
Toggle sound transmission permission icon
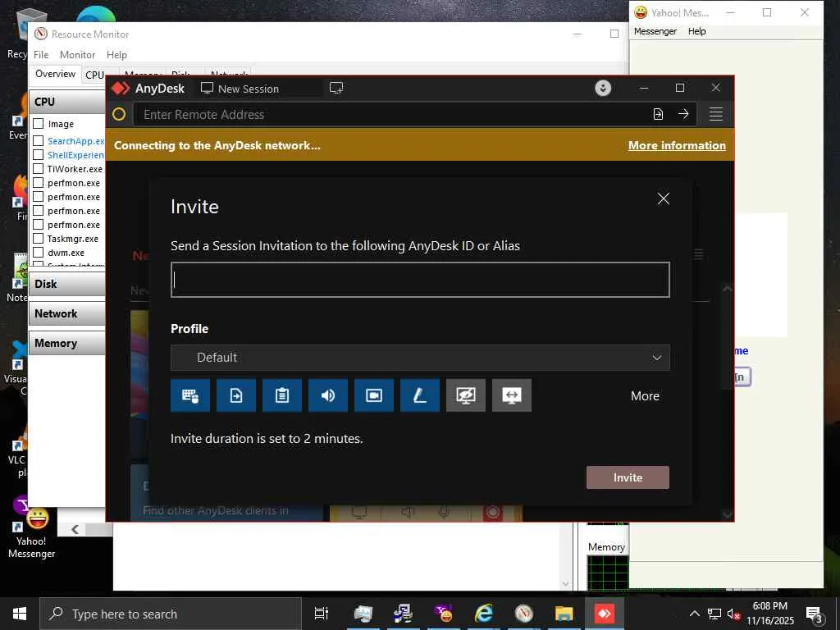click(x=328, y=395)
